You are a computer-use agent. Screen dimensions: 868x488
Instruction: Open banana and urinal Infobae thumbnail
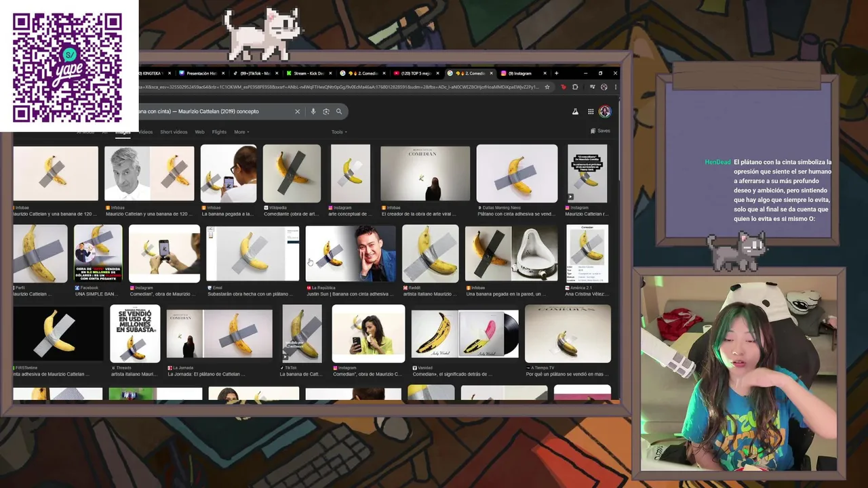[x=511, y=253]
